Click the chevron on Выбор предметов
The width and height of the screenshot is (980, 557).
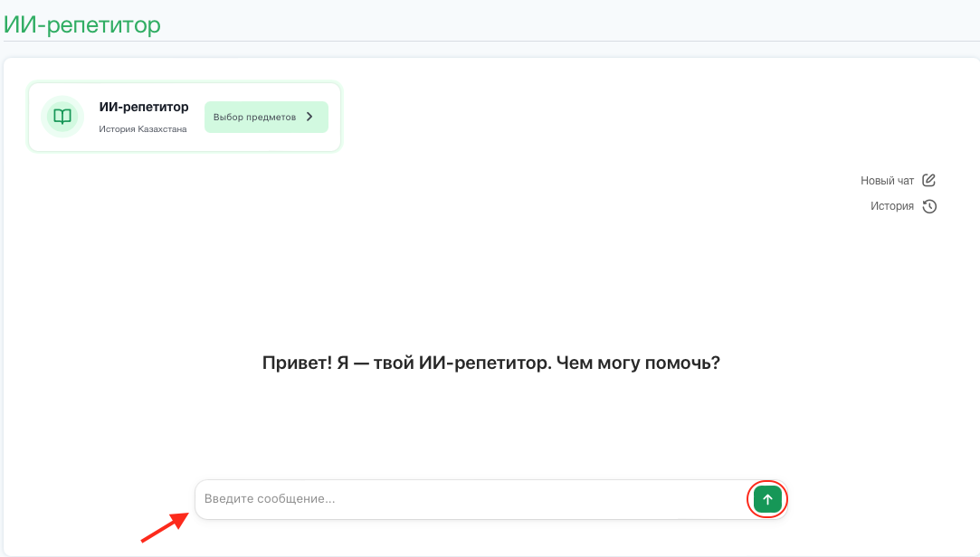tap(309, 117)
